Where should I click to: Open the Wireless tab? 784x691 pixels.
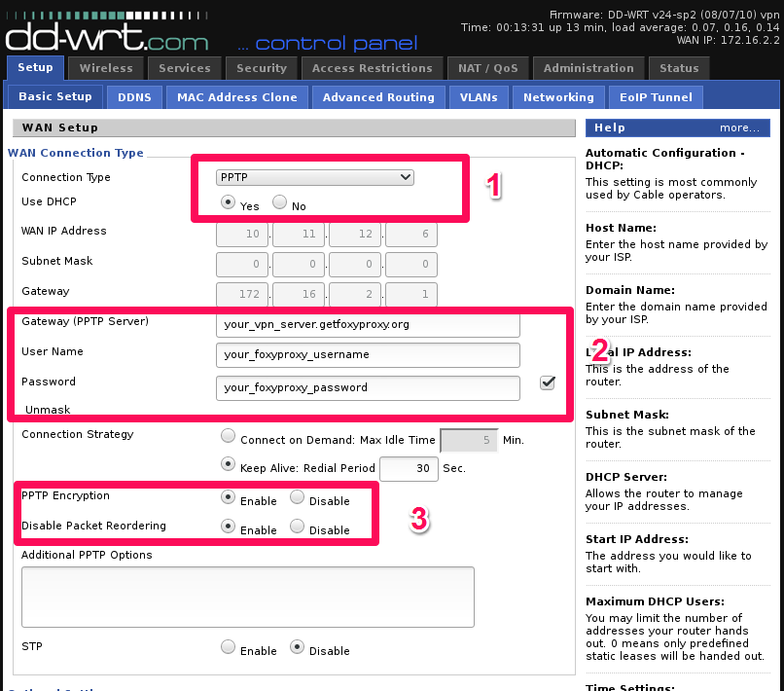pyautogui.click(x=106, y=68)
